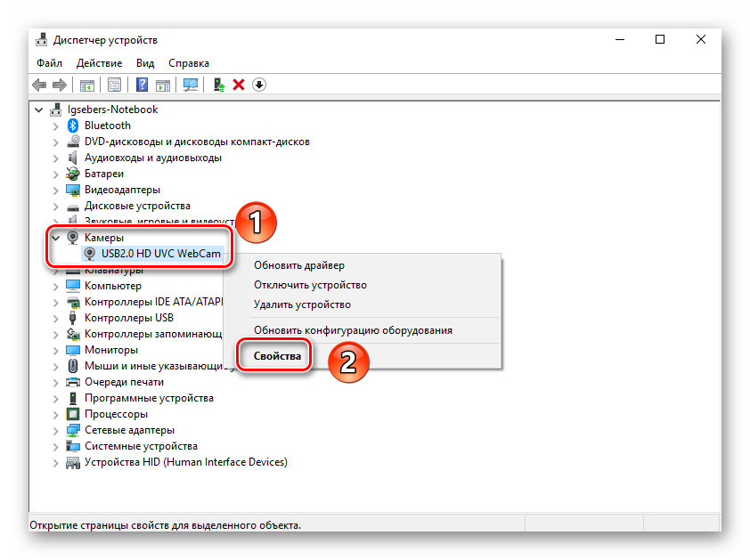Click the scan for hardware changes monitor icon

(x=190, y=85)
